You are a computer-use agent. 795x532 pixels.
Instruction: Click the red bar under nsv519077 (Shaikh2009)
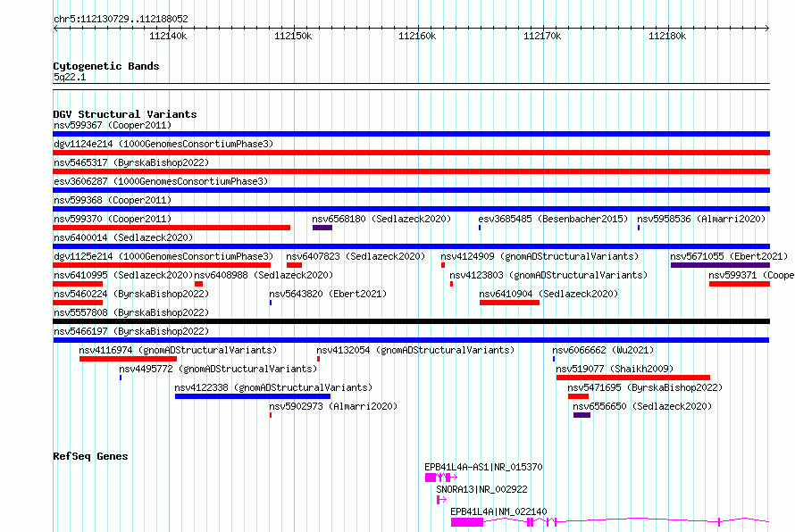coord(632,378)
